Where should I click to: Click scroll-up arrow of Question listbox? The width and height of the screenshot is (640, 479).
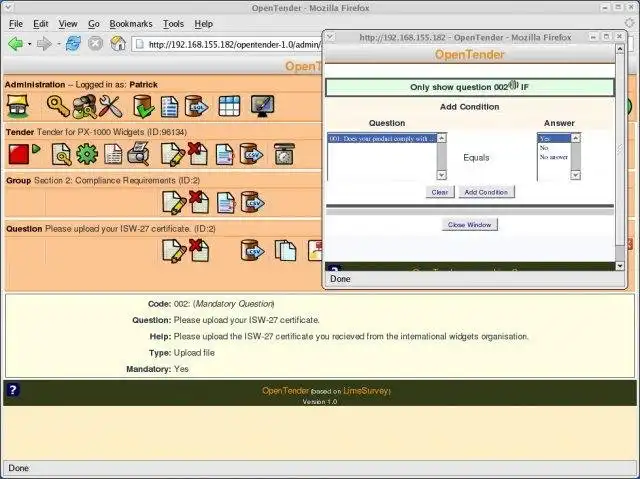click(x=442, y=138)
